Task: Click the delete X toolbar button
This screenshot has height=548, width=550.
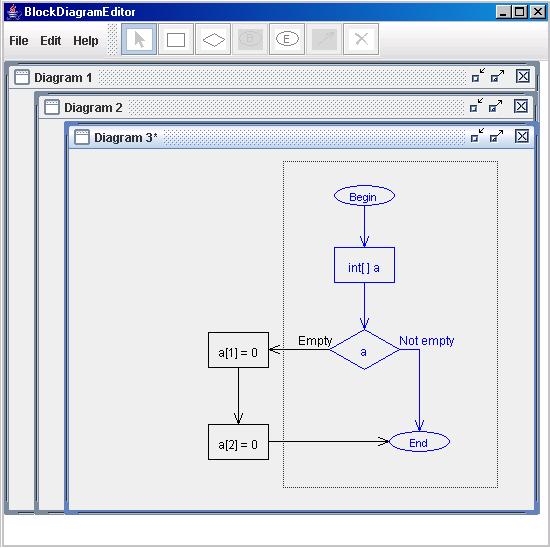Action: [361, 39]
